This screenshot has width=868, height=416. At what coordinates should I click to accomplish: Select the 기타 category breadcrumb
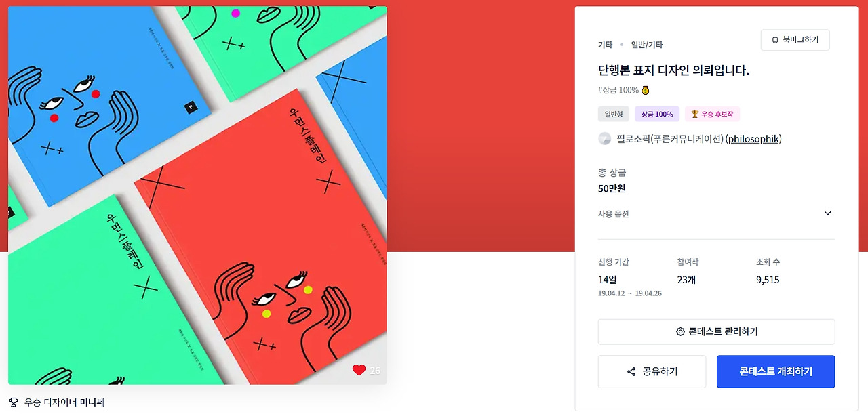coord(605,45)
